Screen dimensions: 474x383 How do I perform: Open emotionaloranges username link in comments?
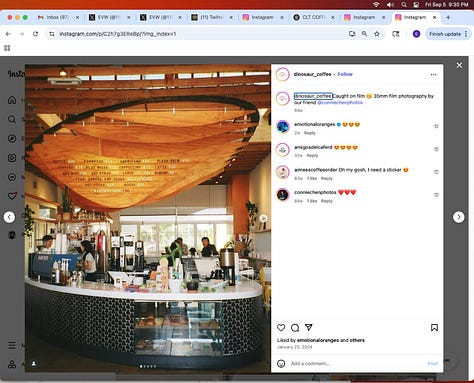pos(315,124)
